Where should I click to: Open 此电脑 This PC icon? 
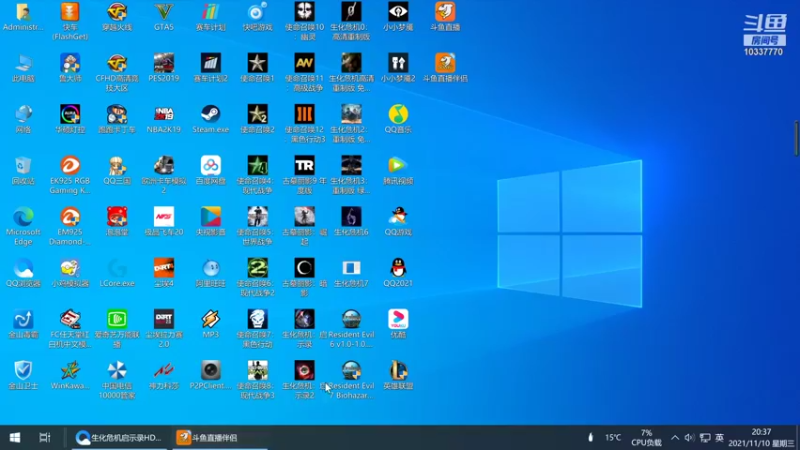pyautogui.click(x=23, y=68)
